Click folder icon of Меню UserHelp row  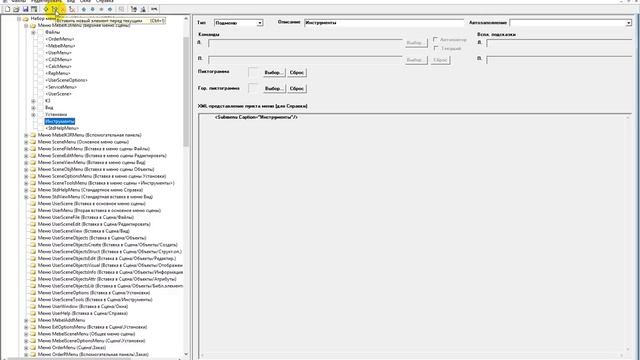pos(33,313)
